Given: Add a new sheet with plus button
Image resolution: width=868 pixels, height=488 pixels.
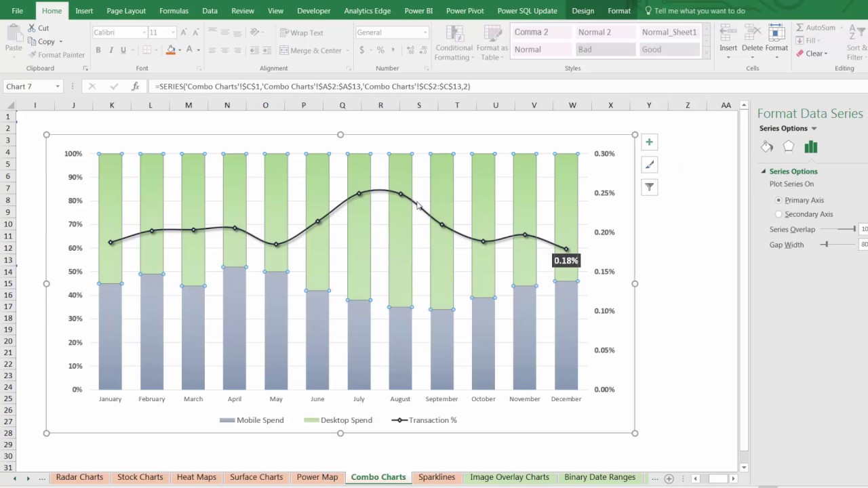Looking at the screenshot, I should click(669, 479).
